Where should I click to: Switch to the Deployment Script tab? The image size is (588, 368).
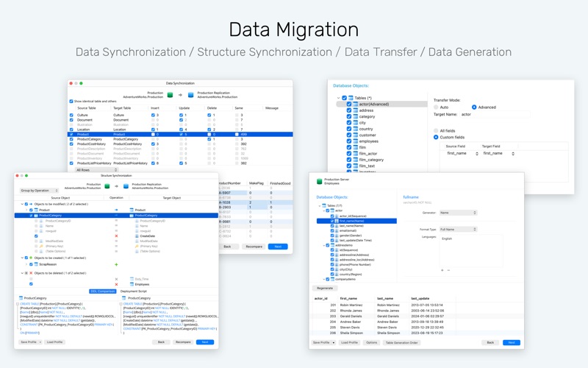click(x=134, y=291)
